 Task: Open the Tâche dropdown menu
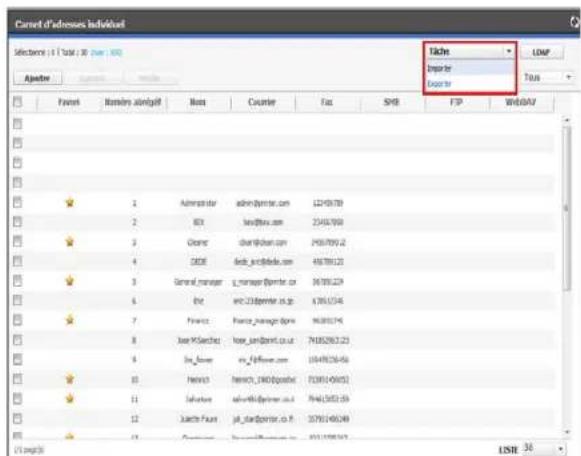(x=471, y=51)
